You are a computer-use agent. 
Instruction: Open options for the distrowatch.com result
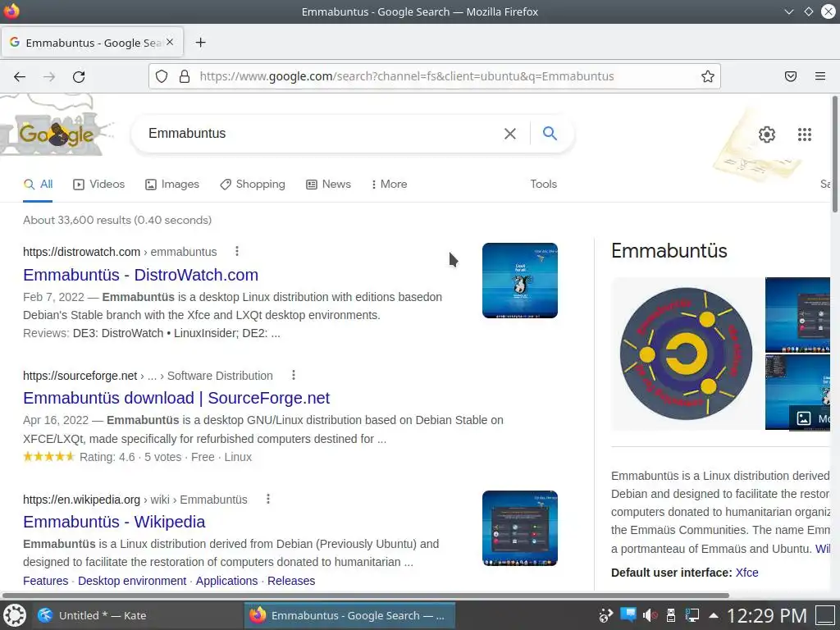pyautogui.click(x=237, y=251)
